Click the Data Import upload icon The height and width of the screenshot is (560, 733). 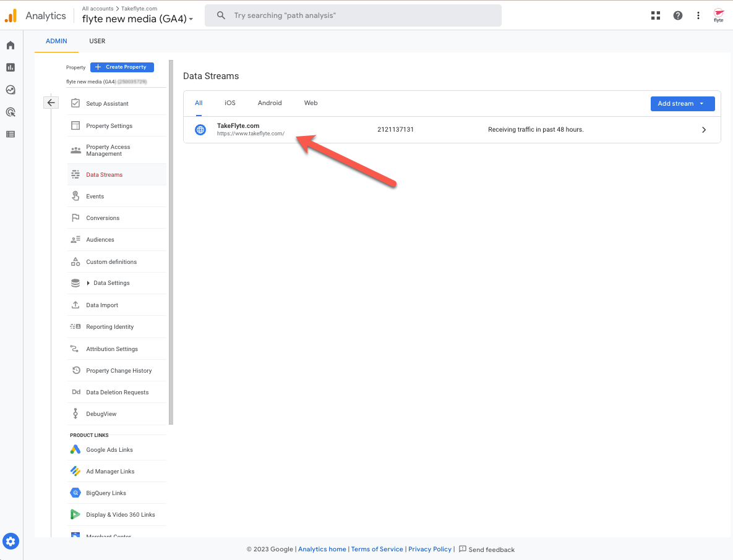75,305
